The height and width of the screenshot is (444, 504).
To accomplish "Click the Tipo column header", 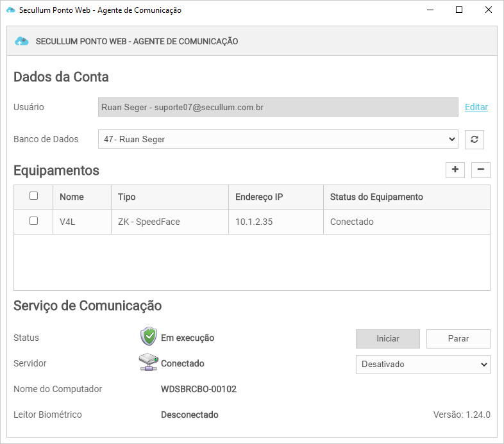I will pyautogui.click(x=170, y=197).
